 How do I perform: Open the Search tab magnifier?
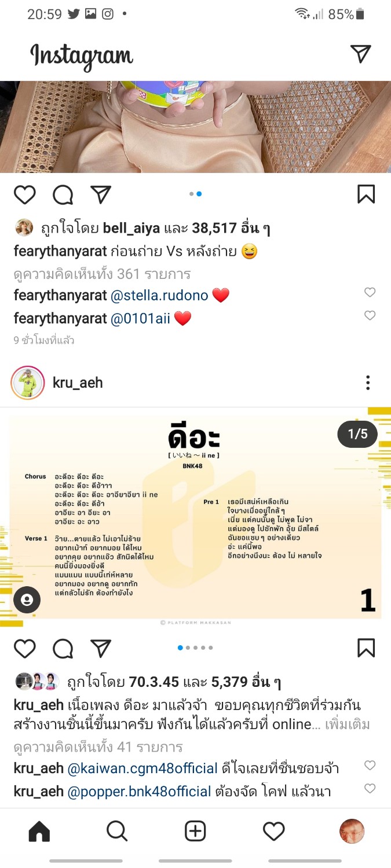coord(117,832)
